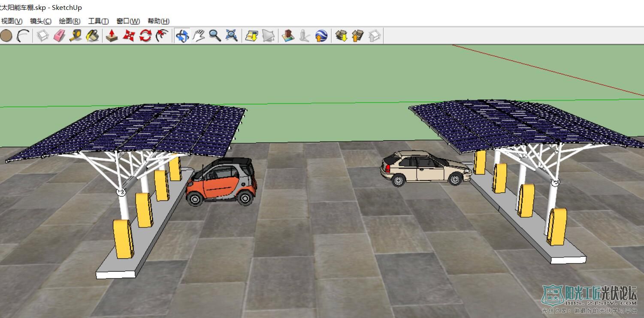The height and width of the screenshot is (318, 644).
Task: Select the Paint Bucket tool
Action: click(x=93, y=36)
